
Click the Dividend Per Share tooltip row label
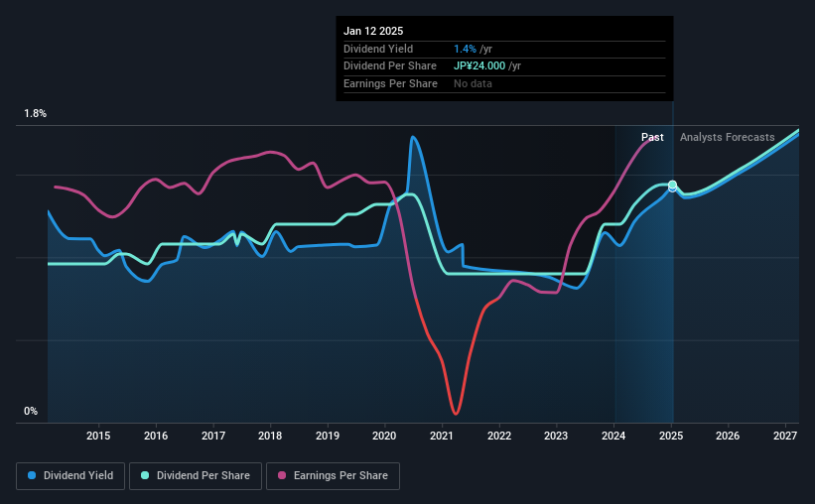click(390, 66)
